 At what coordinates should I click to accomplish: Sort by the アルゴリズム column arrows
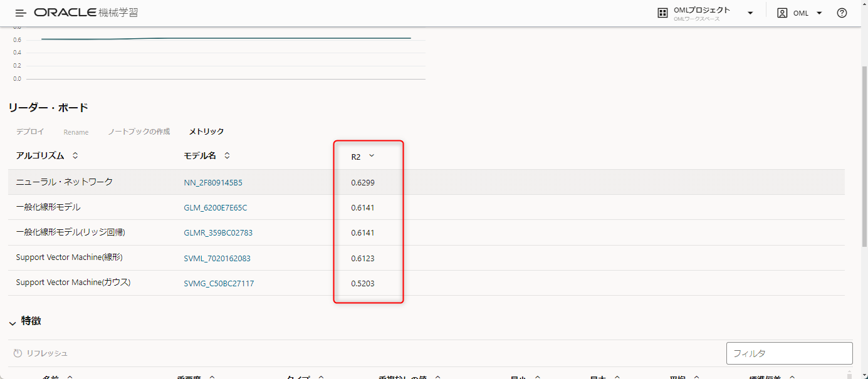(x=75, y=155)
